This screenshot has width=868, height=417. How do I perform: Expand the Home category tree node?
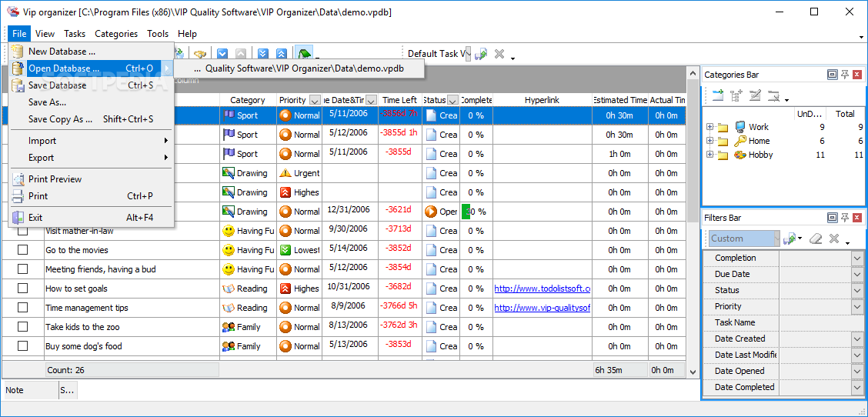(710, 141)
